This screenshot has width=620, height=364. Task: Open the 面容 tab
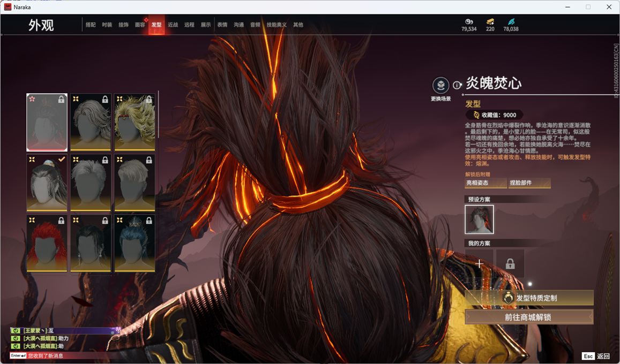(x=140, y=25)
